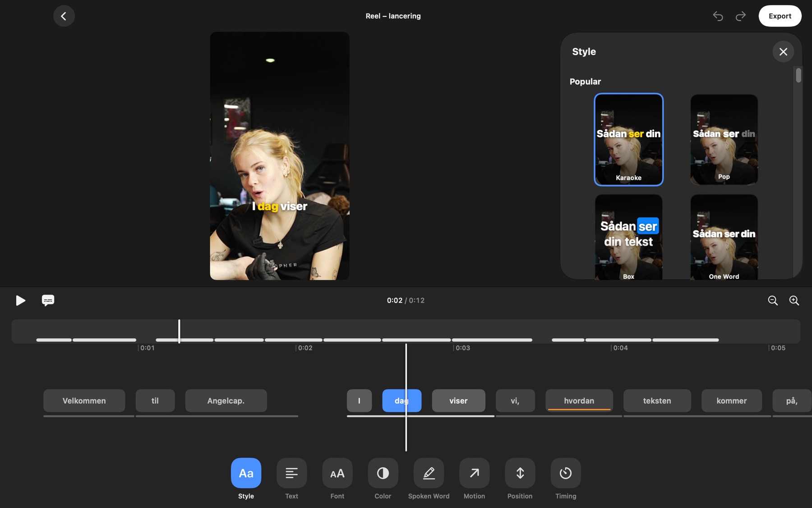The height and width of the screenshot is (508, 812).
Task: Click the 0:02 / 0:12 time readout
Action: [x=406, y=300]
